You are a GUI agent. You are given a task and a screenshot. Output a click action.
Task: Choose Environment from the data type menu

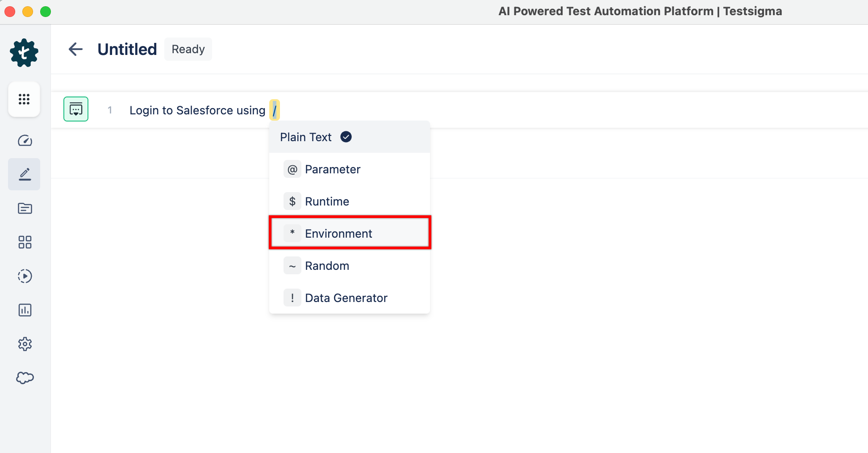350,233
